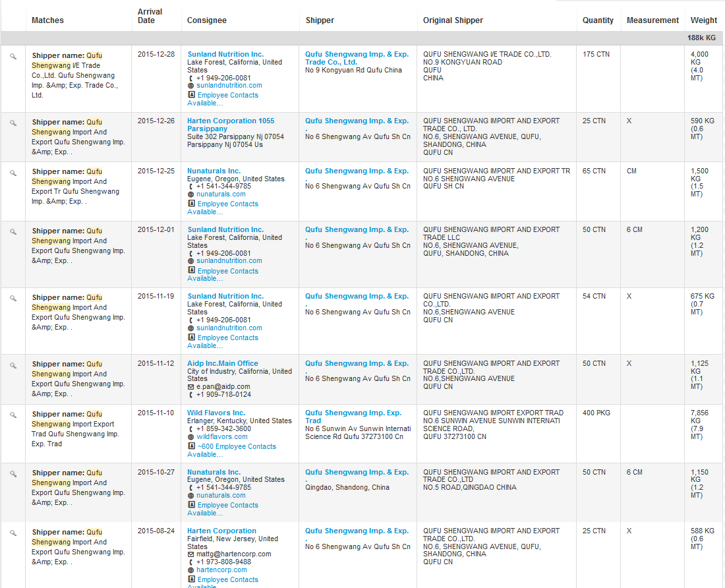Open the magnifier icon on the 2015-10-27 row
Screen dimensions: 725x588
point(13,474)
